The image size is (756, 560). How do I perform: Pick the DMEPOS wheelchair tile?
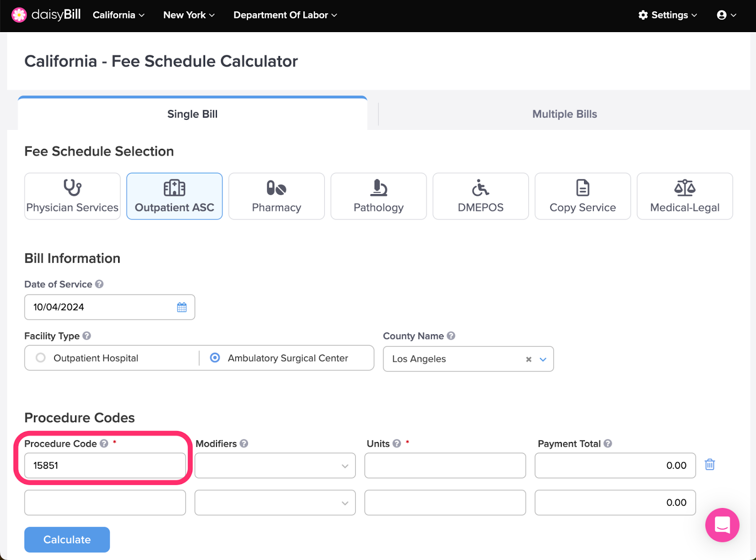coord(481,196)
